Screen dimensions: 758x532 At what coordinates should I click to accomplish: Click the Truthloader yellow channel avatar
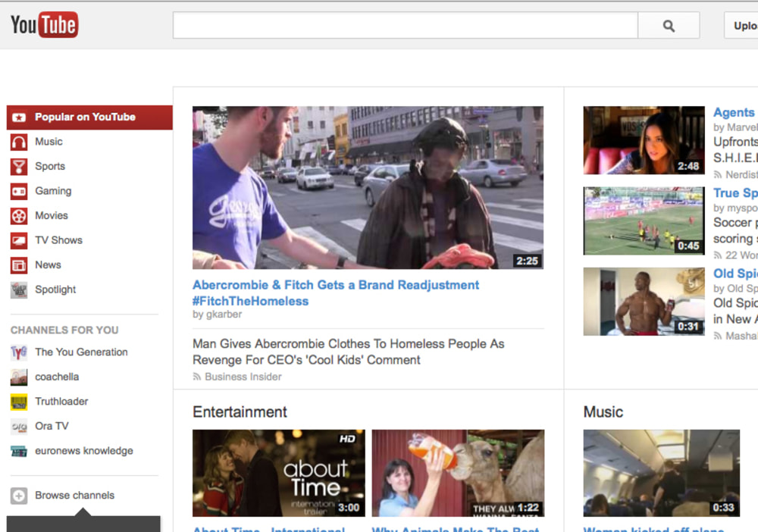point(19,402)
